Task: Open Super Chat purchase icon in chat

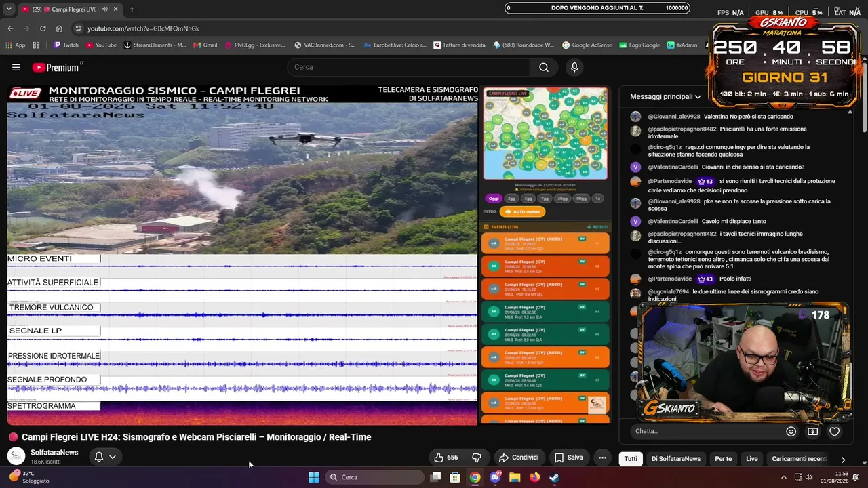Action: 812,431
